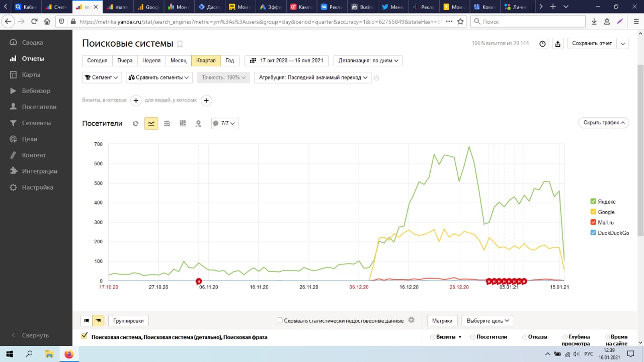644x362 pixels.
Task: Open Детализация: по дням dropdown
Action: coord(368,60)
